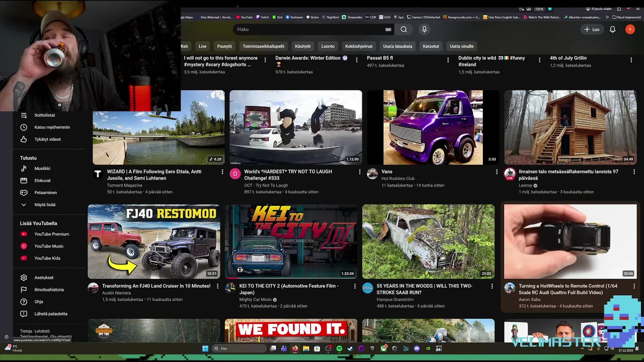Open the notifications bell

pos(612,29)
